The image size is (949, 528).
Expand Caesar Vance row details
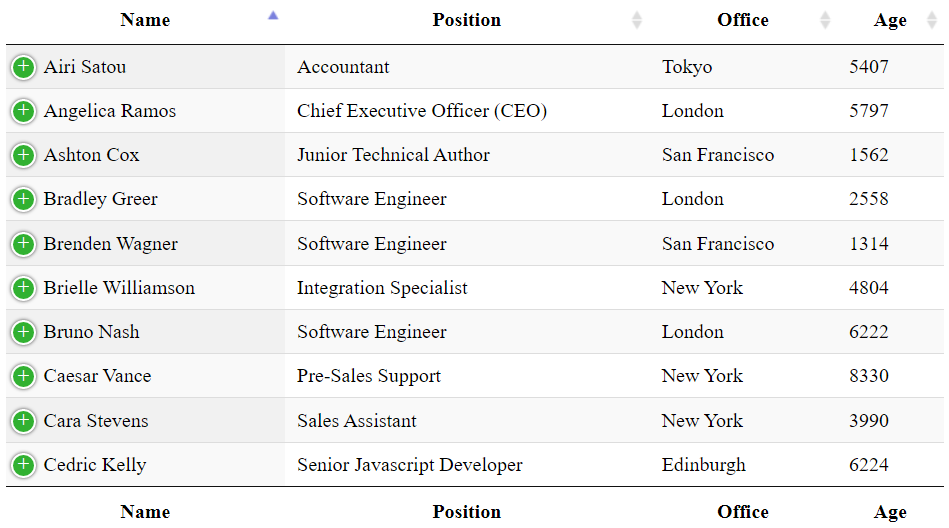coord(24,376)
